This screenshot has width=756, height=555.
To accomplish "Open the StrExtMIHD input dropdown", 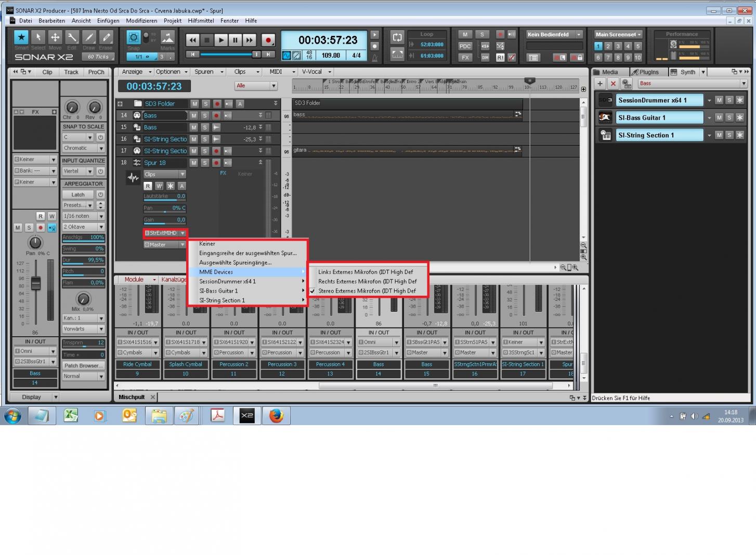I will click(165, 233).
